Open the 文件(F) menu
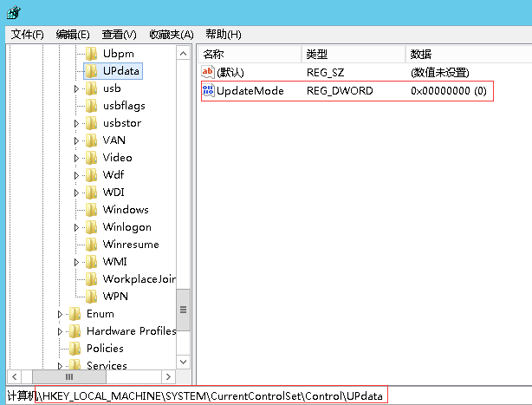 click(x=27, y=34)
